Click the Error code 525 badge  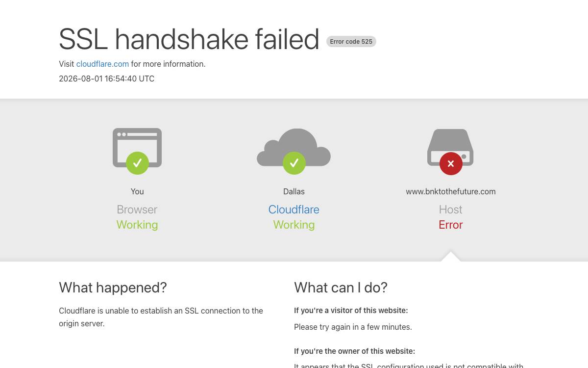(x=351, y=42)
